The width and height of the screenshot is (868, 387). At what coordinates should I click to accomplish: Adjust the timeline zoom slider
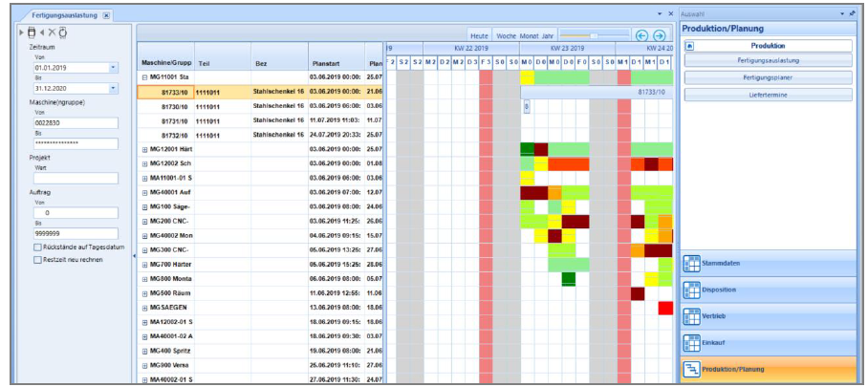coord(594,35)
